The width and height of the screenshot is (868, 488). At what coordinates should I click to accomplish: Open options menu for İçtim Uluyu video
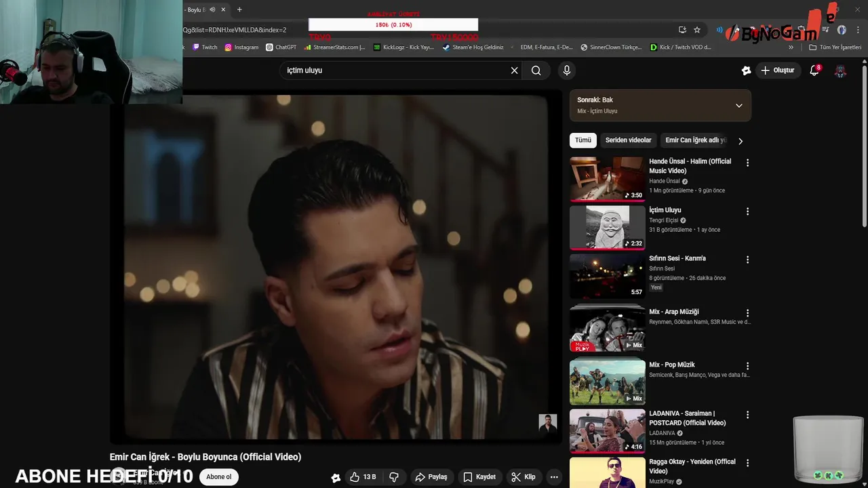[747, 211]
